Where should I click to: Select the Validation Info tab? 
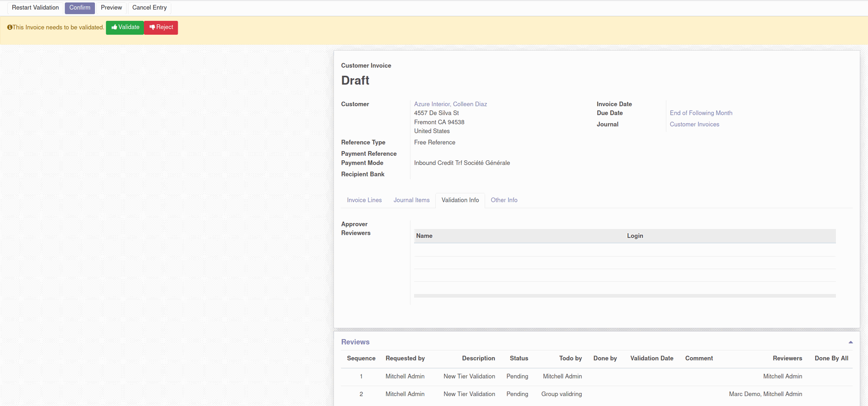[460, 200]
